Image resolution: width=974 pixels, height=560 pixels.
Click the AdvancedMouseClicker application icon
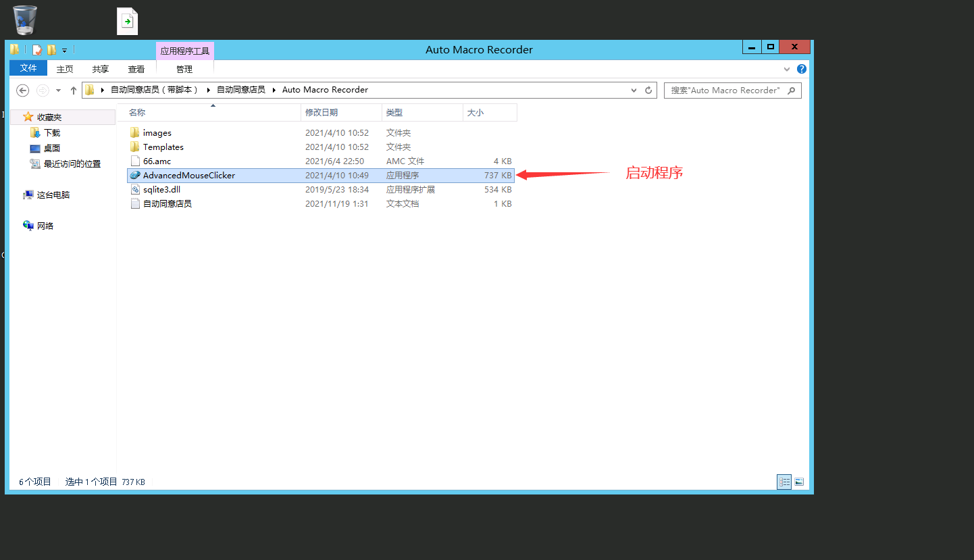coord(135,175)
